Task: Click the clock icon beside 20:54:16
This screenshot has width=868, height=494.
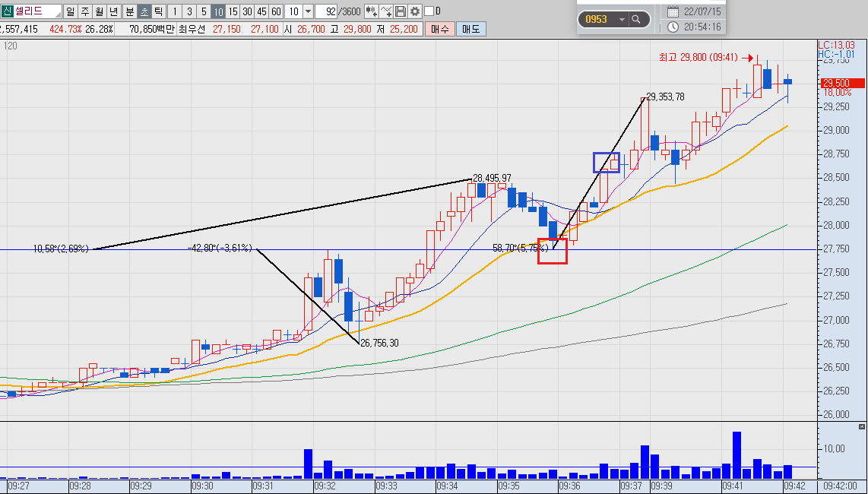Action: (673, 27)
